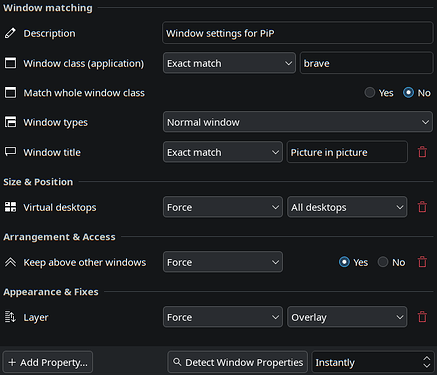437x375 pixels.
Task: Click Detect Window Properties button
Action: point(237,362)
